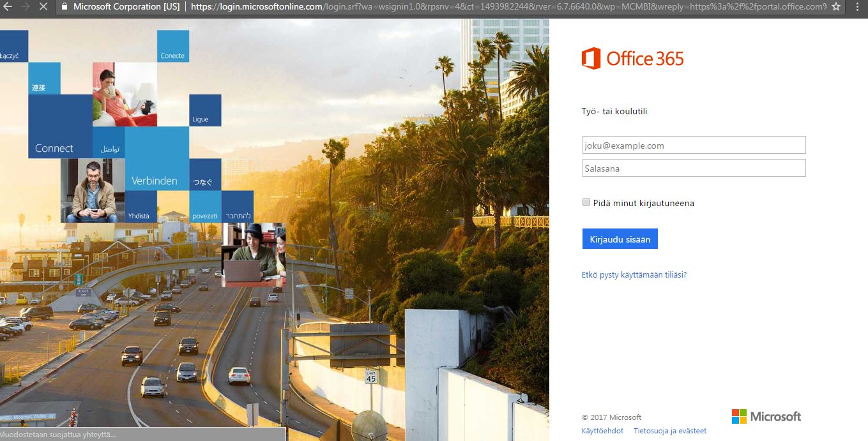Click the photo of man with laptop
Image resolution: width=868 pixels, height=441 pixels.
coord(253,254)
